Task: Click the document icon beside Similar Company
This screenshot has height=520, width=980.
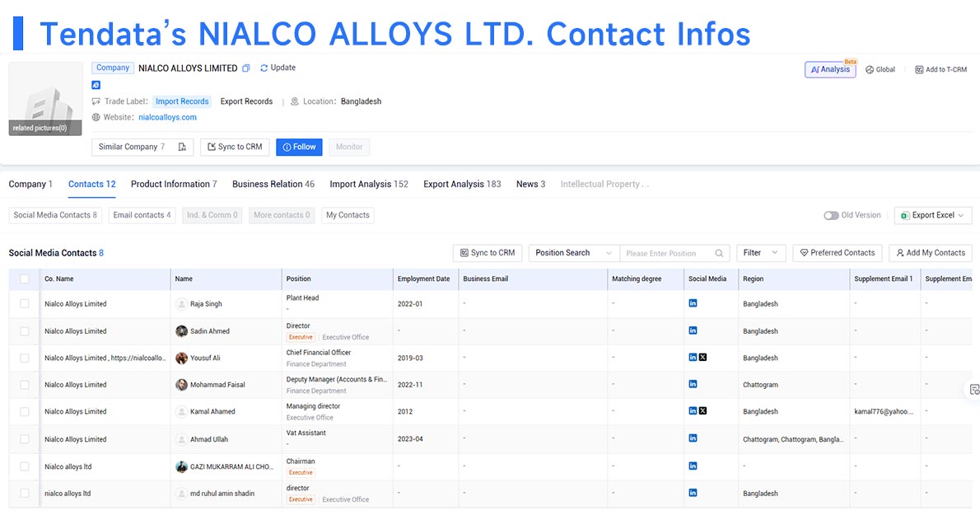Action: [x=182, y=147]
